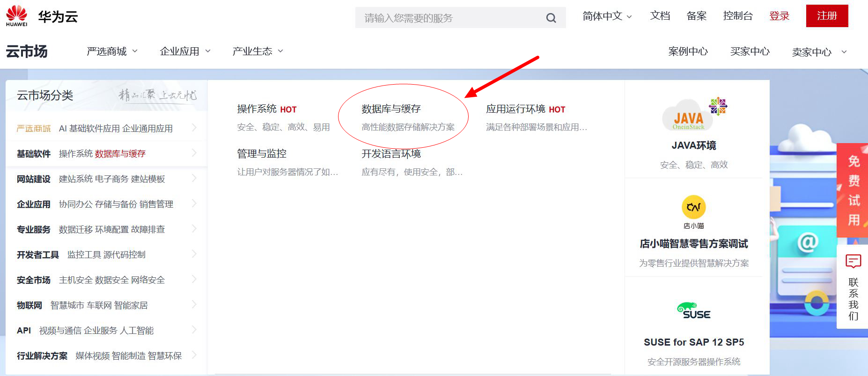
Task: Expand arrow on 企业应用 category row
Action: (x=194, y=203)
